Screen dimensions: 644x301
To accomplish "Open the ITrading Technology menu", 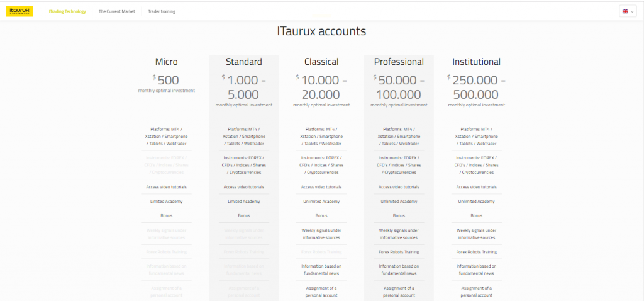I will [67, 11].
